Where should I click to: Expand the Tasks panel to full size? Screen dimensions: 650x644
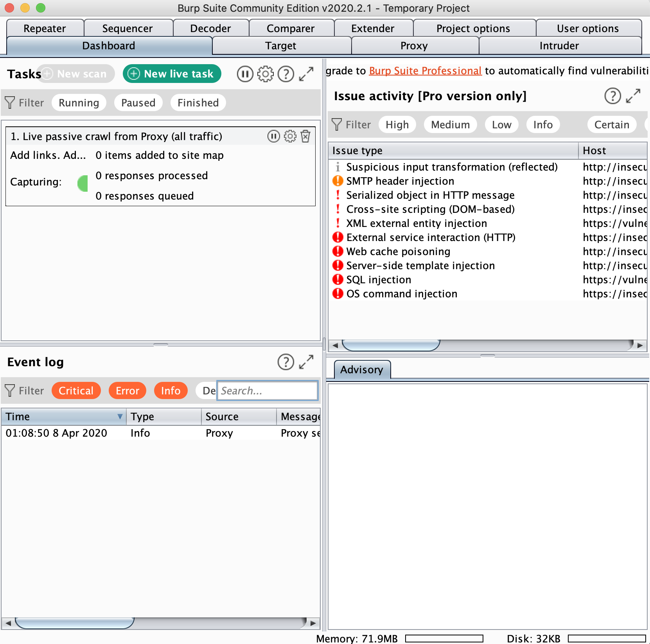[306, 74]
